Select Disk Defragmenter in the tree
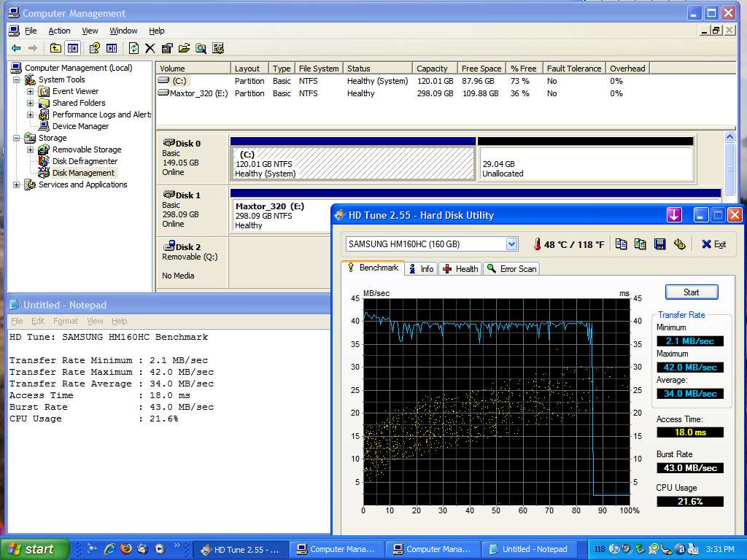The width and height of the screenshot is (747, 560). coord(84,161)
